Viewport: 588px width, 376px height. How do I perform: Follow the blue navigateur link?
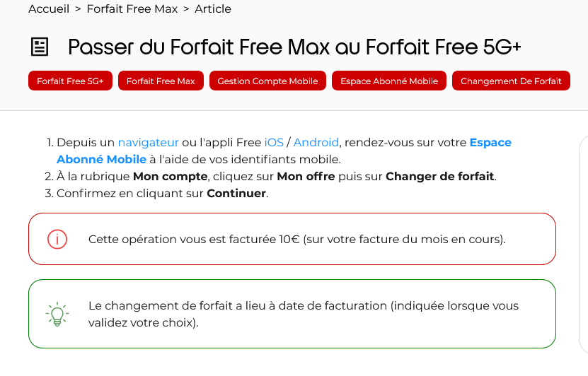(x=149, y=143)
